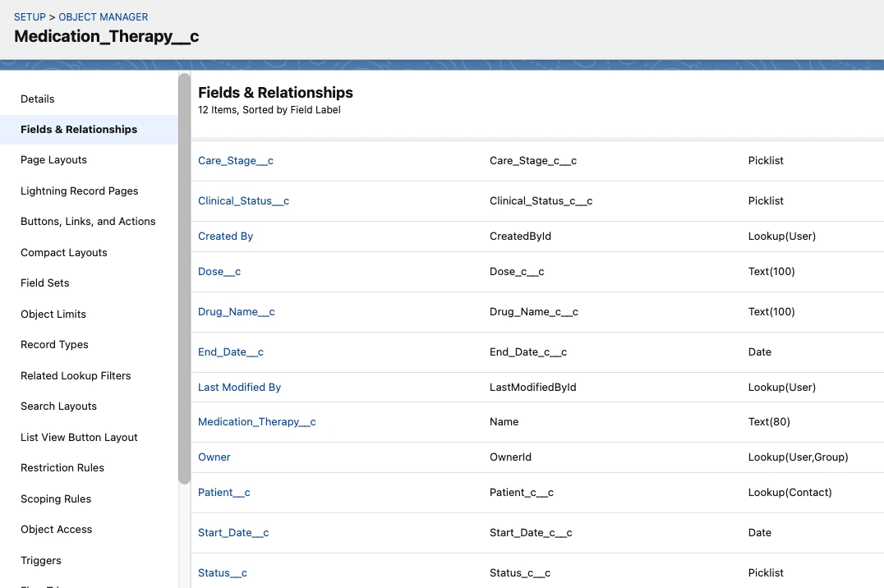Screen dimensions: 884x588
Task: Navigate to Page Layouts section
Action: [x=53, y=159]
